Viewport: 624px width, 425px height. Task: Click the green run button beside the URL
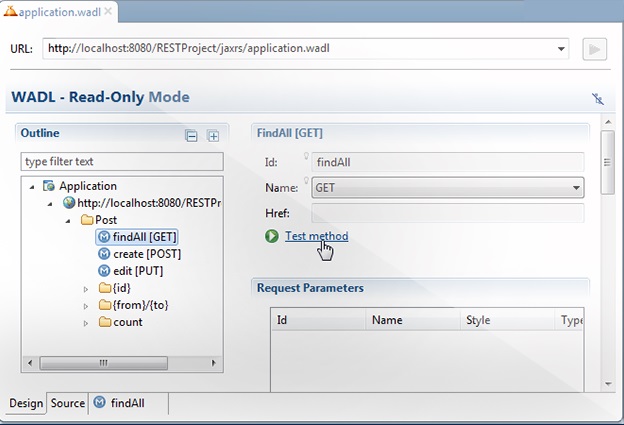coord(594,49)
